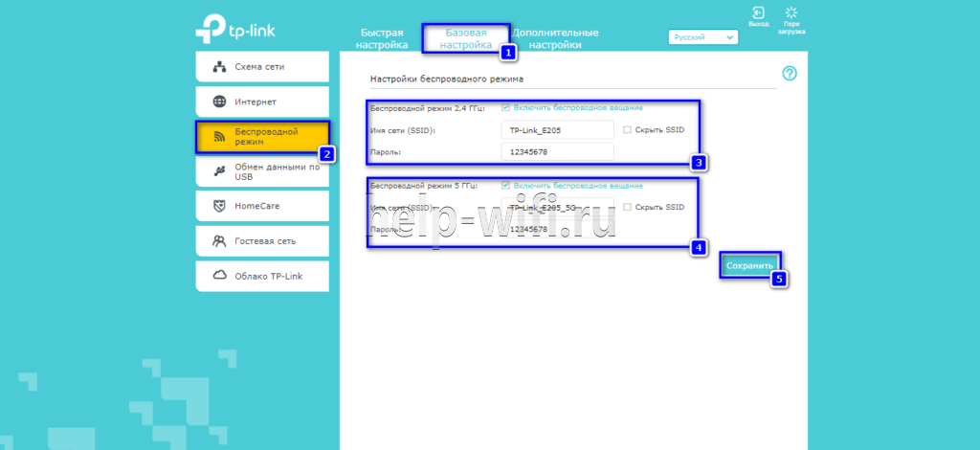
Task: Click the Схема сети network map icon
Action: coord(218,67)
